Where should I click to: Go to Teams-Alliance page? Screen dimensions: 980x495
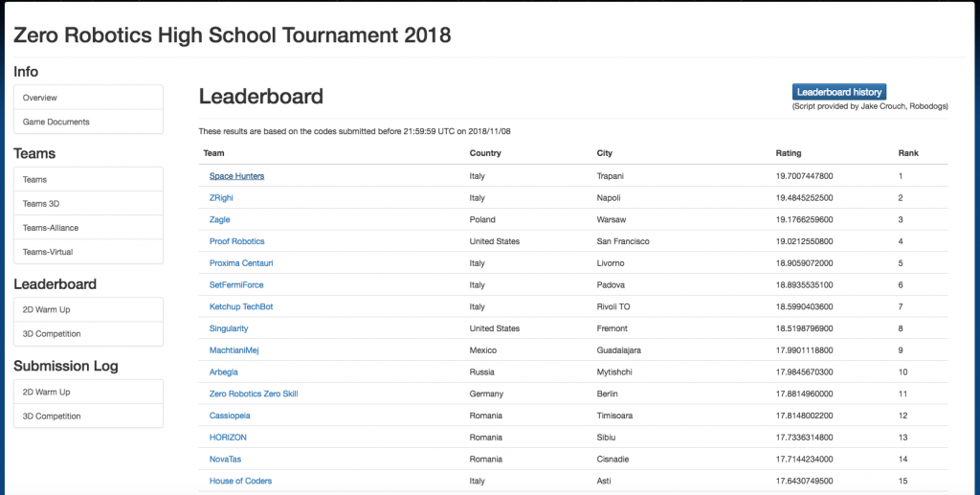(x=88, y=228)
